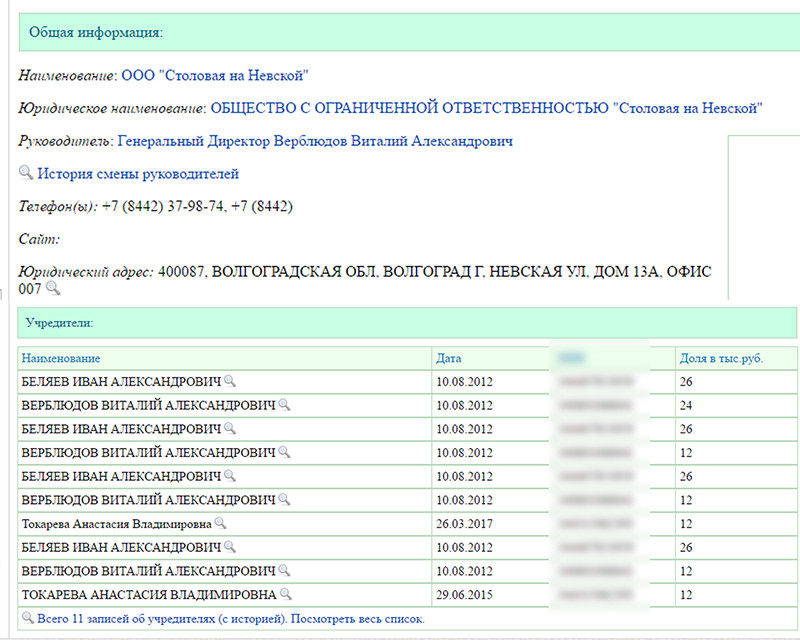Screen dimensions: 800x640
Task: Click address text 400087, ВОЛГОГРАДСКАЯ ОБЛ
Action: pyautogui.click(x=268, y=272)
